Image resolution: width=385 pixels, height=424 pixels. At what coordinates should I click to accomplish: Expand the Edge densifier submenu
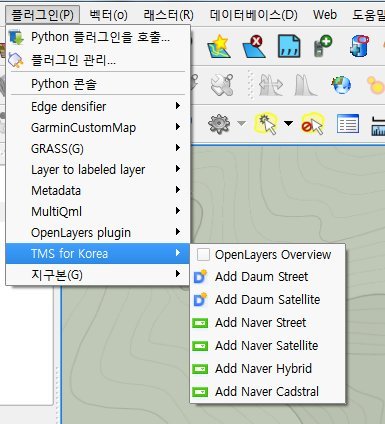[97, 107]
